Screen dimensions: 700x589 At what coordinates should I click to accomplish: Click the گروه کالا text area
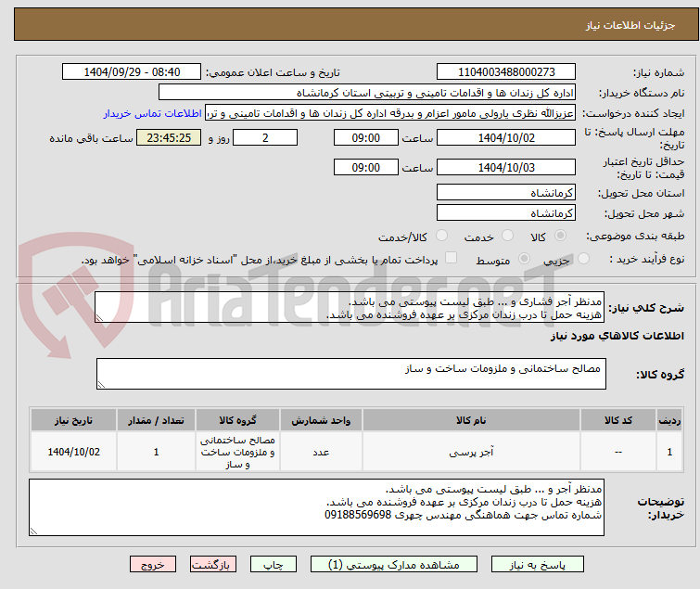point(350,374)
